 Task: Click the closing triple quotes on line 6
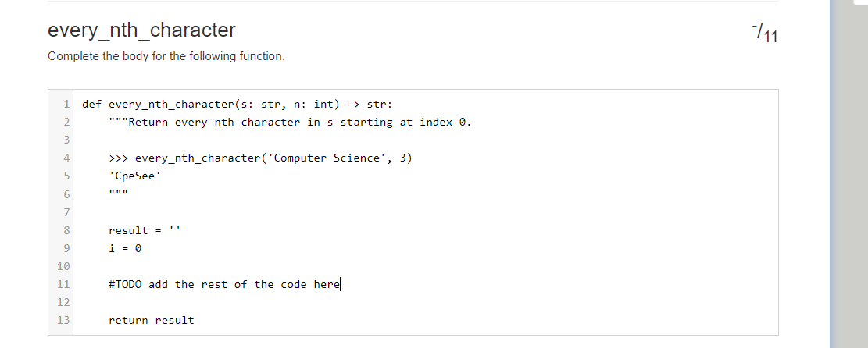coord(119,193)
